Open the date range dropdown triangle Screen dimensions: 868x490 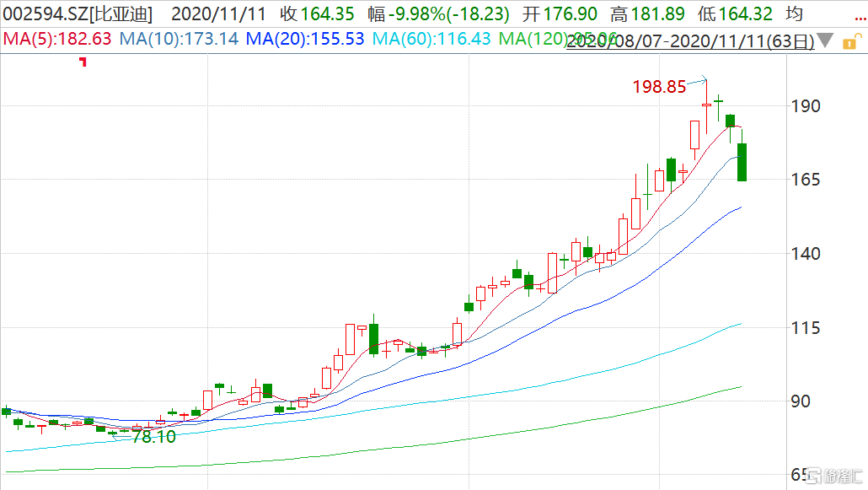[825, 40]
